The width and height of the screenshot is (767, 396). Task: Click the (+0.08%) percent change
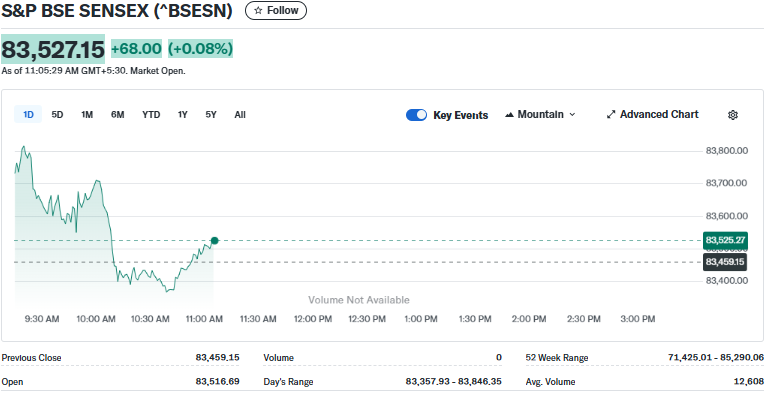201,49
